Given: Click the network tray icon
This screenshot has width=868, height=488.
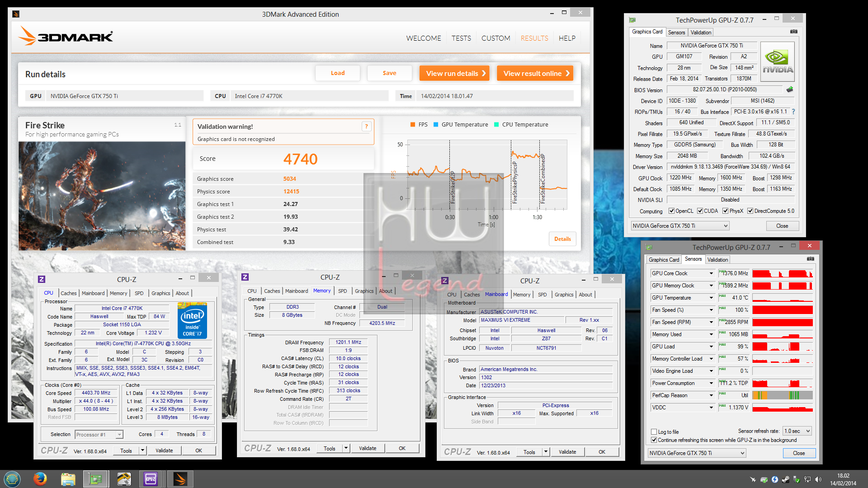Looking at the screenshot, I should 807,479.
